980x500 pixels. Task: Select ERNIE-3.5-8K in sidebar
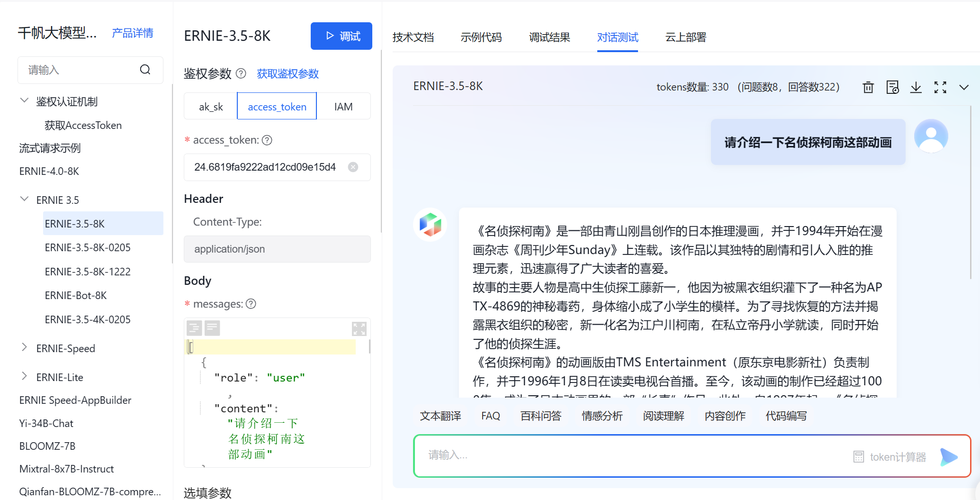(x=103, y=223)
